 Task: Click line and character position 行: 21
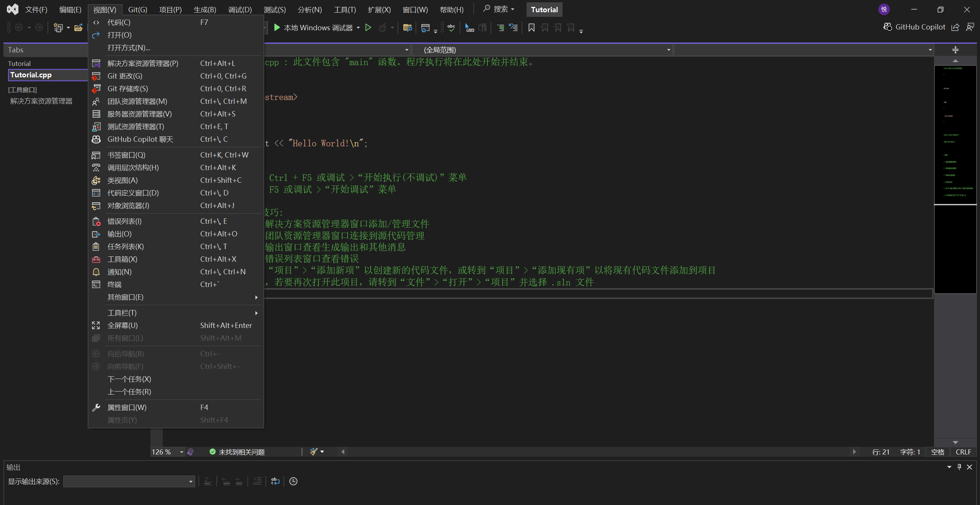coord(881,452)
